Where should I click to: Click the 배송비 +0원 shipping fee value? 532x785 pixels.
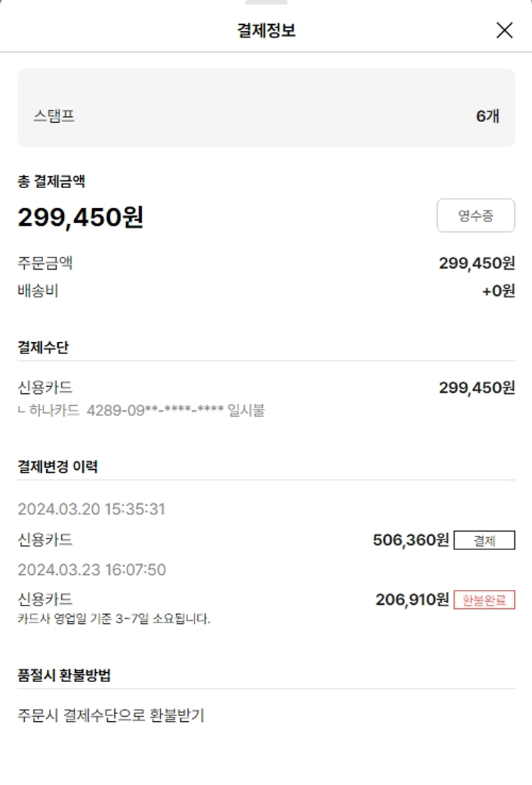pos(498,291)
